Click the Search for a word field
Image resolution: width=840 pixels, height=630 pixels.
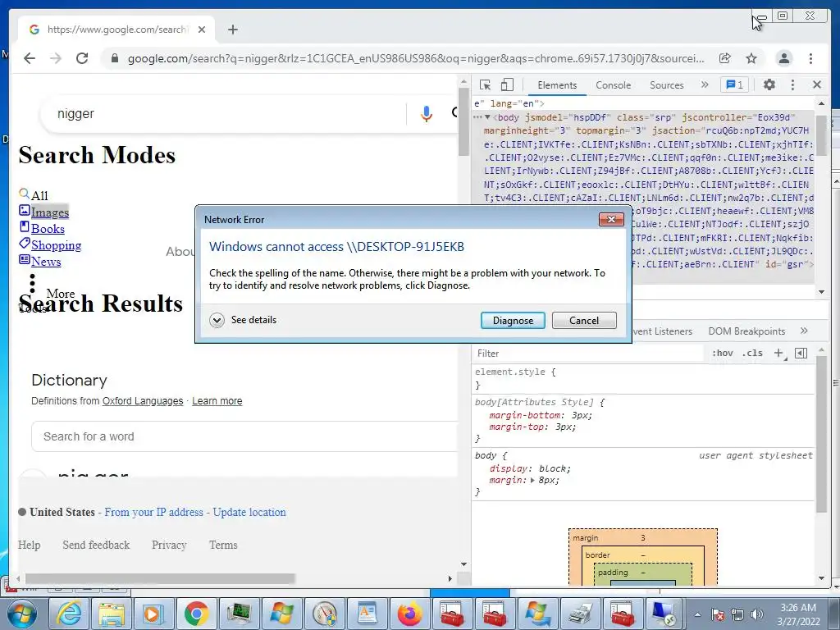click(244, 436)
